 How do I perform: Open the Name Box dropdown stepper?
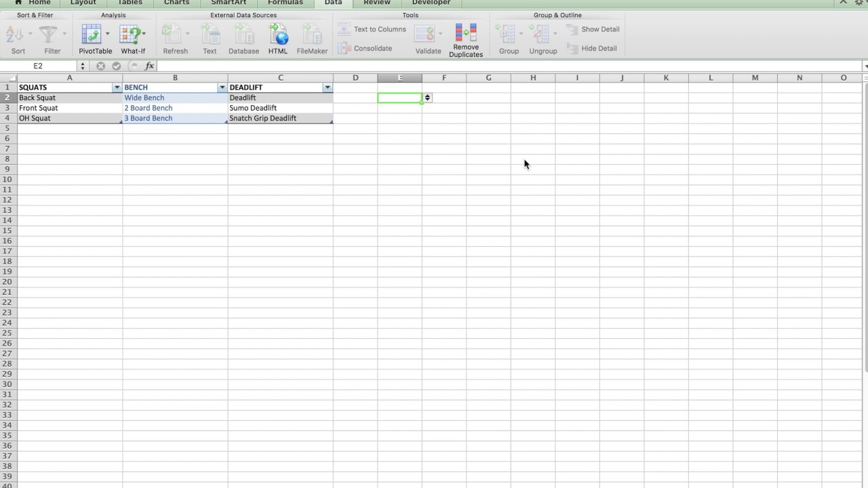(x=83, y=66)
